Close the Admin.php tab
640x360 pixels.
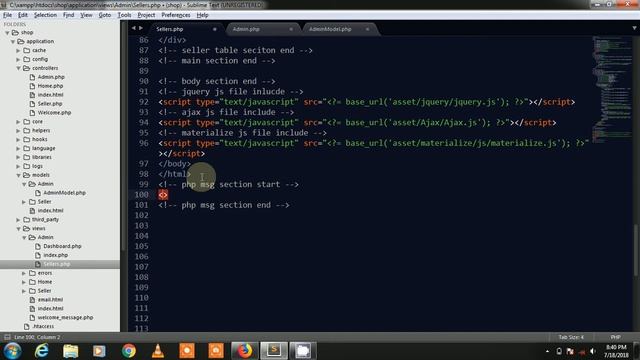[291, 29]
